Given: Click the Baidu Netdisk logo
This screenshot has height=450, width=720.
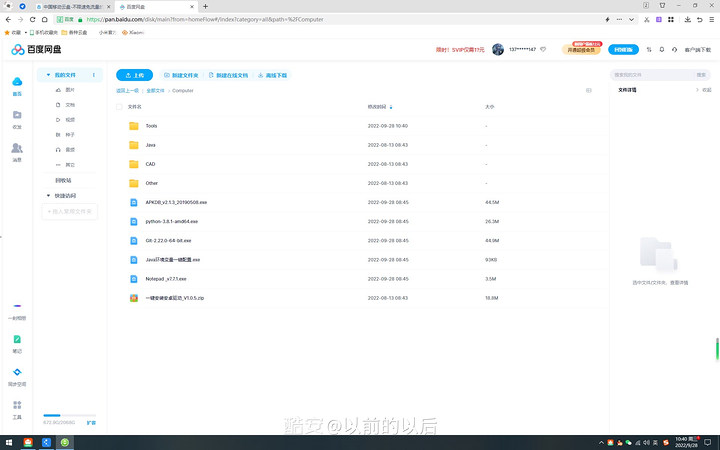Looking at the screenshot, I should [36, 50].
